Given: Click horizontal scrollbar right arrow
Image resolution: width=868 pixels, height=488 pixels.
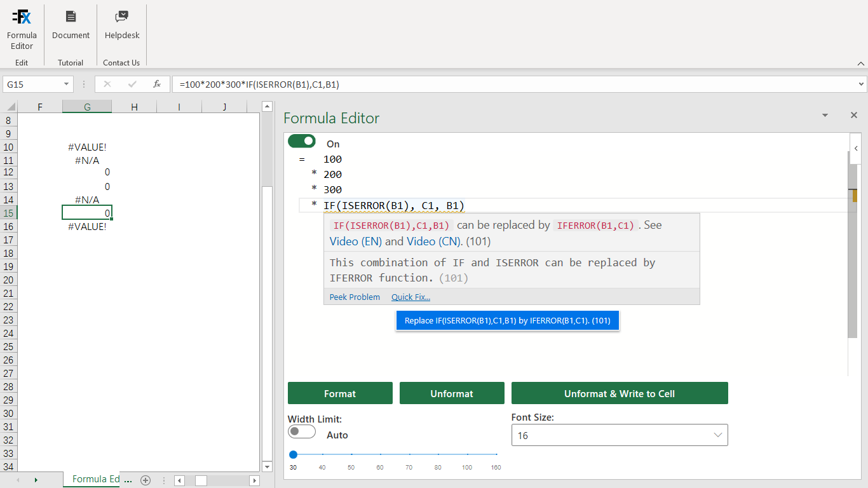Looking at the screenshot, I should [x=255, y=480].
